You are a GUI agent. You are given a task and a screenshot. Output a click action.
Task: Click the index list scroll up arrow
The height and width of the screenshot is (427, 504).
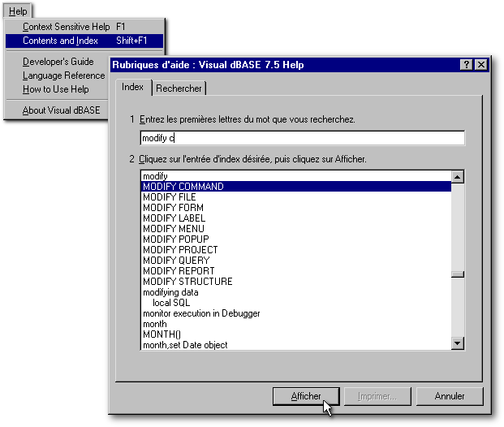point(458,177)
